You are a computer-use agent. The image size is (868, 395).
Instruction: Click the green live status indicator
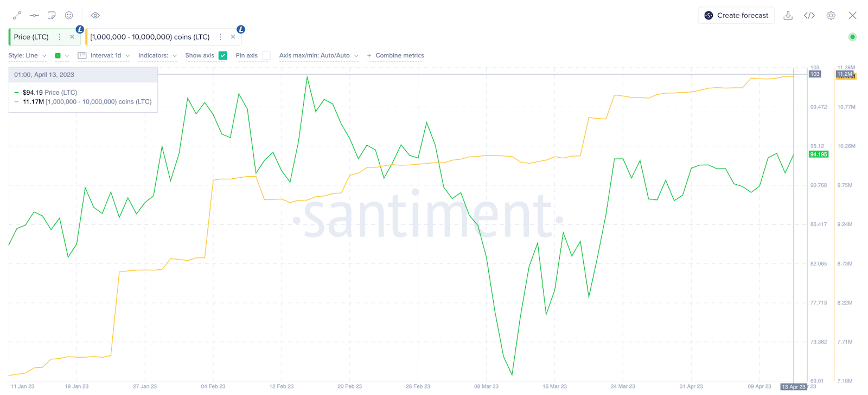[852, 37]
